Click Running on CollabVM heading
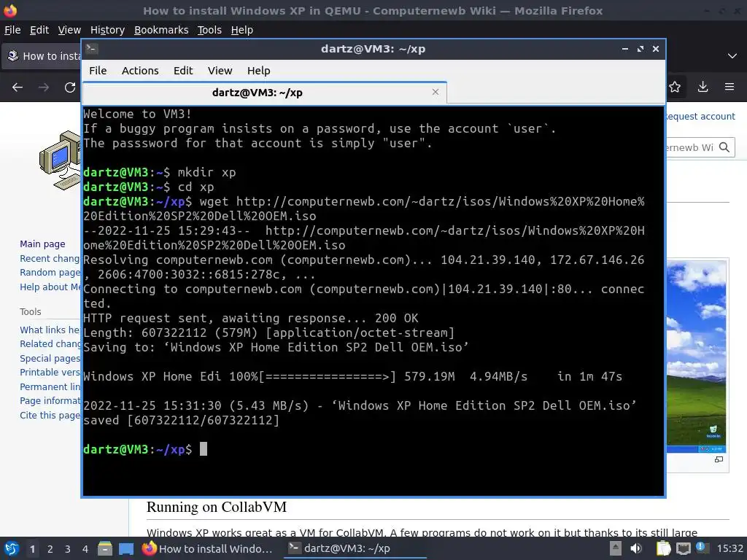The width and height of the screenshot is (747, 560). [x=216, y=507]
